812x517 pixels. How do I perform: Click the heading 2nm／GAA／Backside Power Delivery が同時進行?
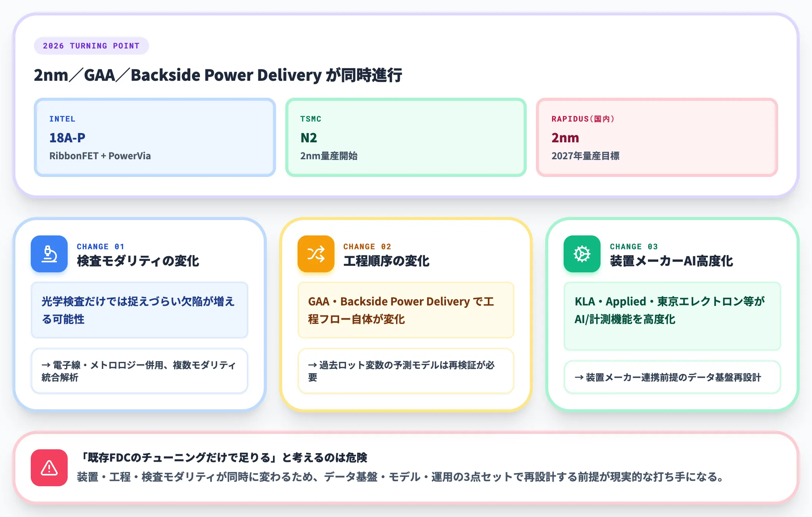pyautogui.click(x=218, y=75)
